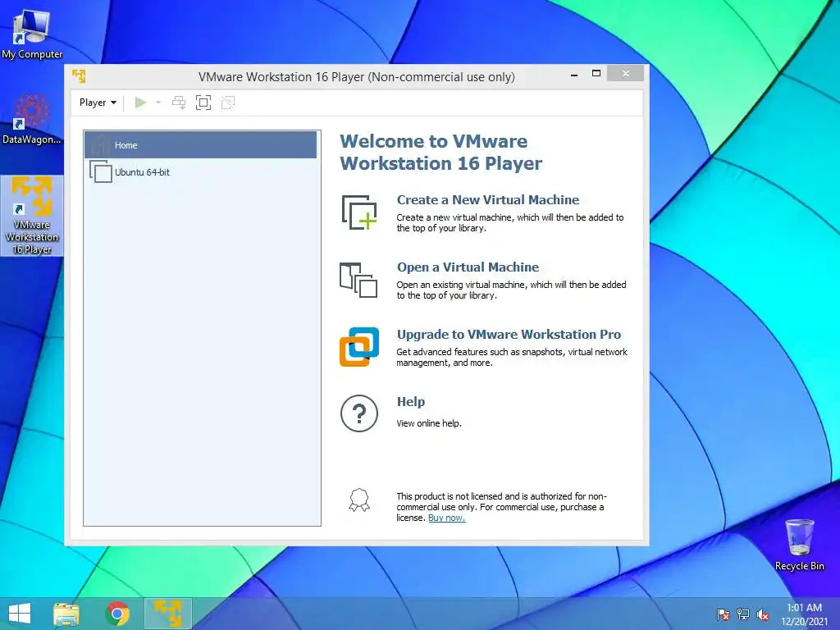Open the Windows Start button
Viewport: 840px width, 630px height.
[20, 614]
